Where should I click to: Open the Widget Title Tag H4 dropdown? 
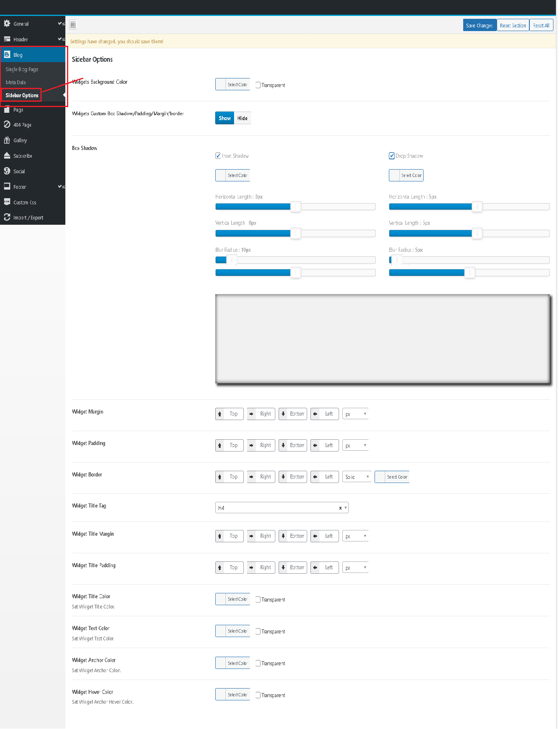click(281, 508)
